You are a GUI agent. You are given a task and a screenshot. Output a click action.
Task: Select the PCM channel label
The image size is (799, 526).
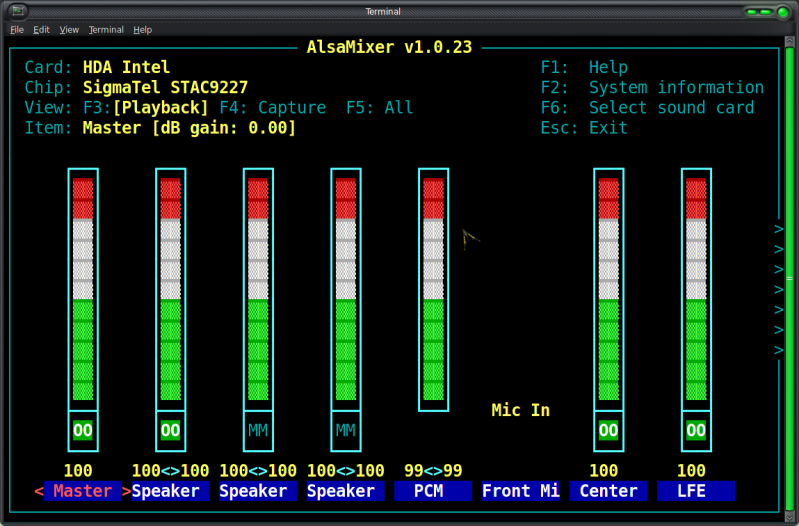(433, 491)
